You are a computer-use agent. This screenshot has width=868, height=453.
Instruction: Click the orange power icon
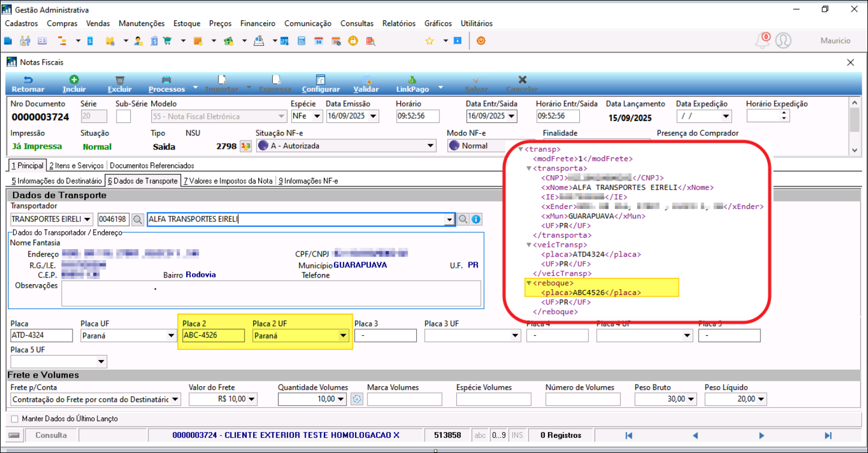(481, 41)
